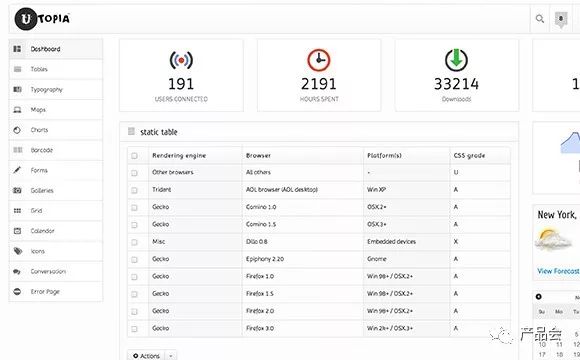Go to Typography section
The width and height of the screenshot is (580, 360).
click(x=56, y=89)
